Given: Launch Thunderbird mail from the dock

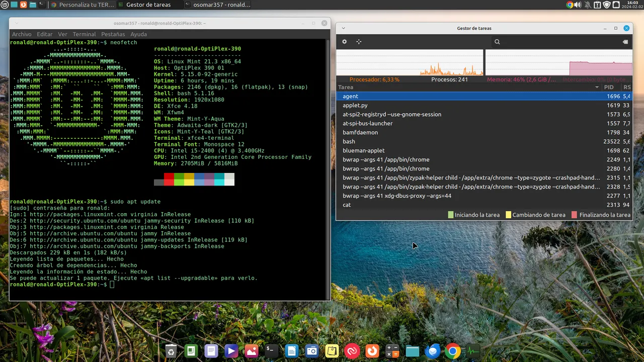Looking at the screenshot, I should 433,351.
